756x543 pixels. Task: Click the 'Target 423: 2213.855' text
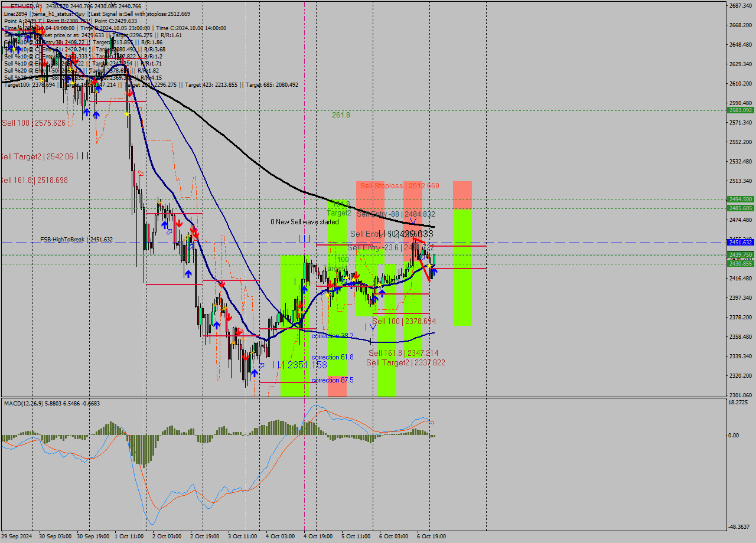[x=211, y=84]
